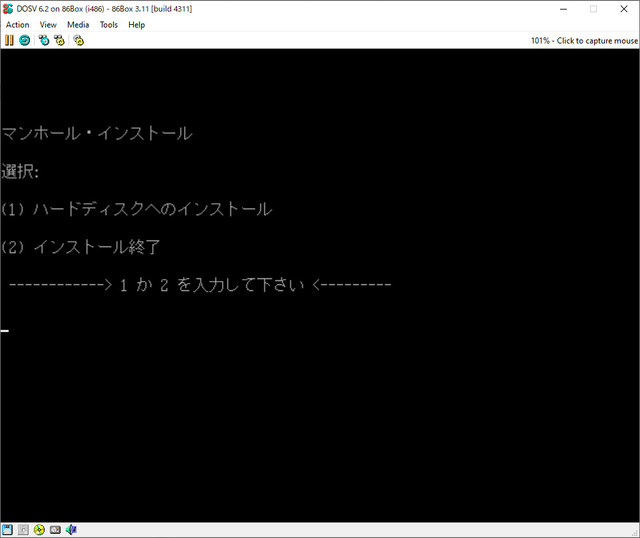The width and height of the screenshot is (640, 538).
Task: Click the sound speaker status icon
Action: [71, 530]
